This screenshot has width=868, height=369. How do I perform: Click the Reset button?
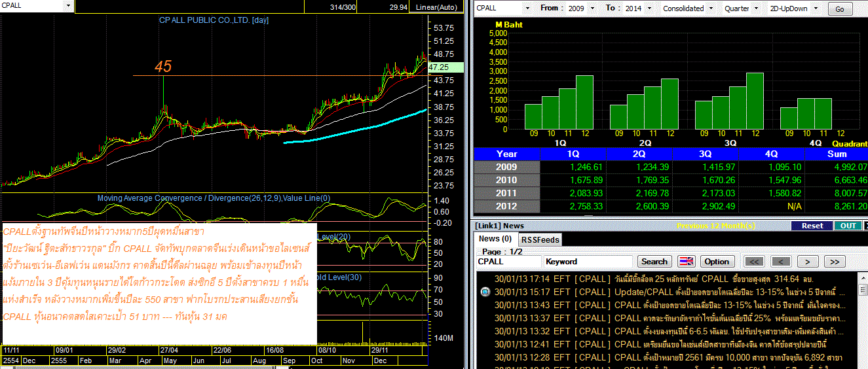812,225
